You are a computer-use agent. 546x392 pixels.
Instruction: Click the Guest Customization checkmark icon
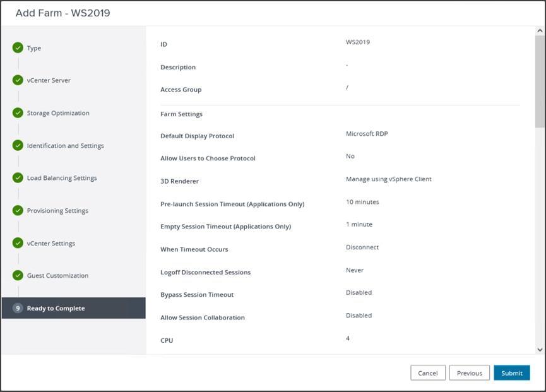pos(18,275)
